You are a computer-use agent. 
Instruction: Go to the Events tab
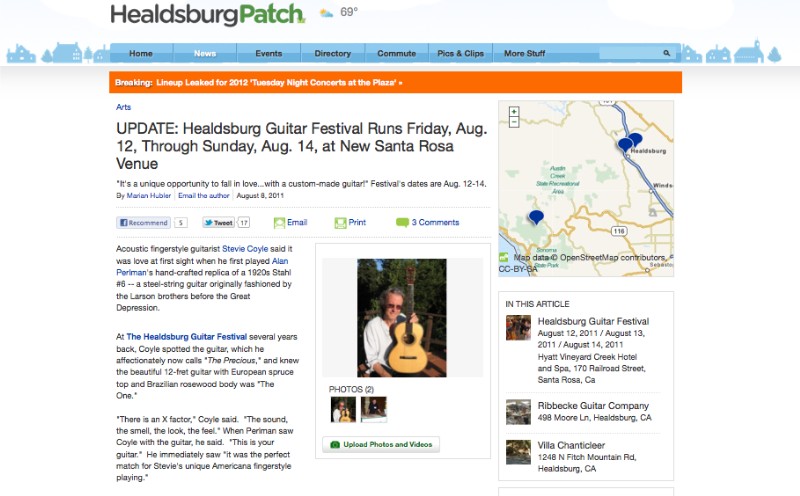[x=269, y=53]
